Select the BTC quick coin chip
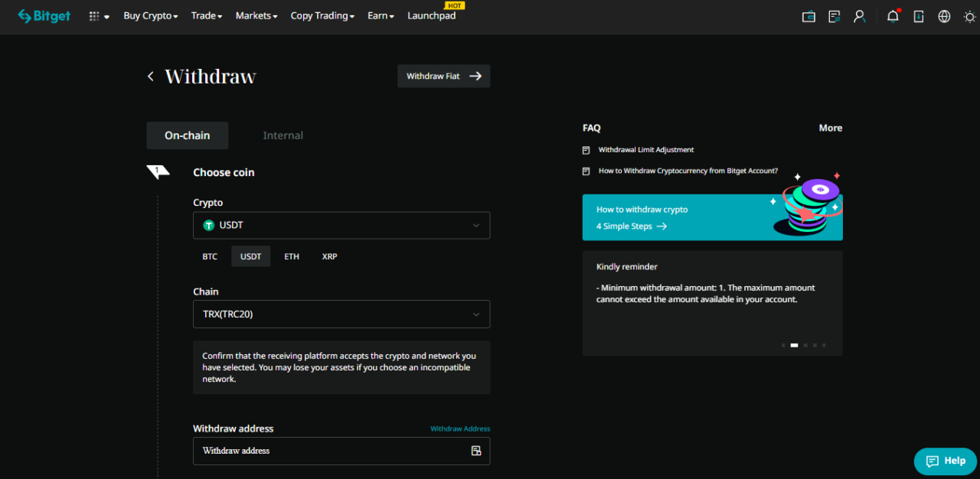The height and width of the screenshot is (479, 980). [210, 256]
